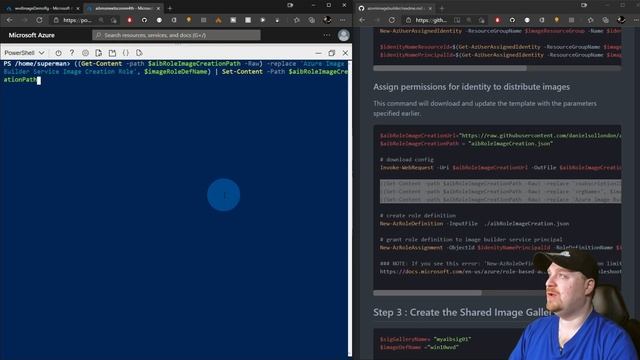Image resolution: width=640 pixels, height=360 pixels.
Task: Open a new tab in the left browser
Action: 170,8
